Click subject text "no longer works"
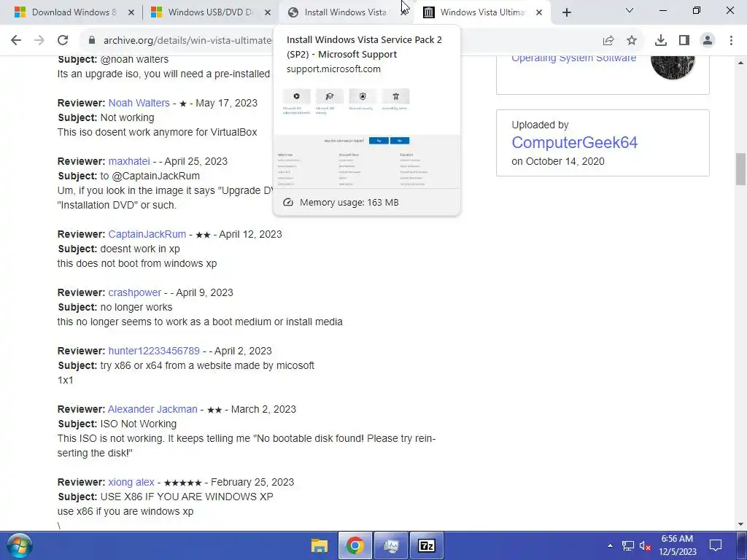Image resolution: width=747 pixels, height=560 pixels. [136, 307]
